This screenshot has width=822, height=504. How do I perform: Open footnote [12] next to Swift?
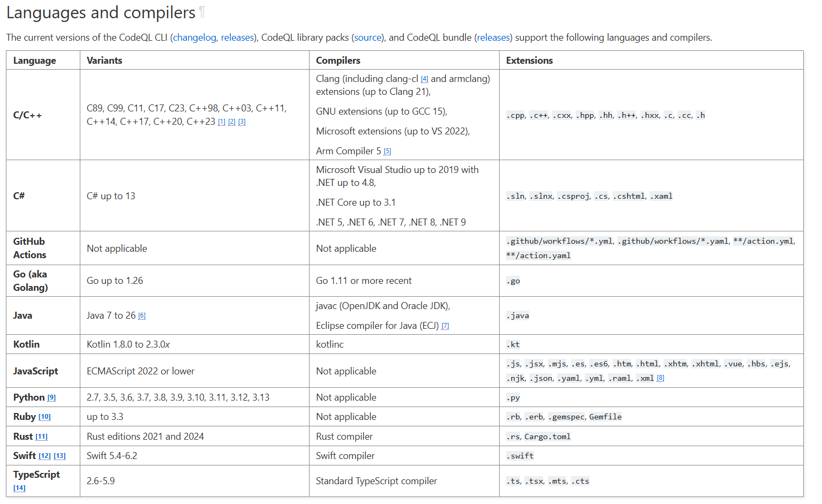44,456
